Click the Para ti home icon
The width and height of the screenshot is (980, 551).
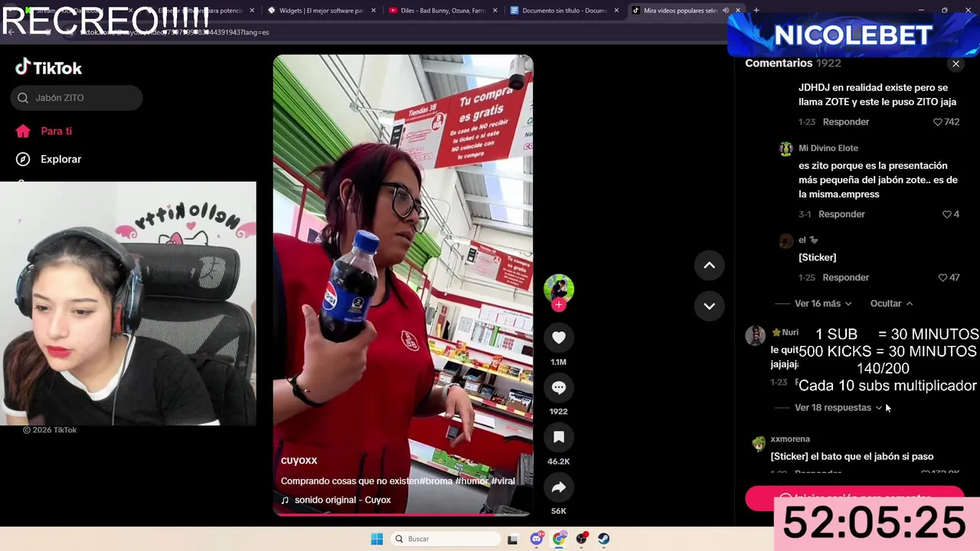point(23,131)
